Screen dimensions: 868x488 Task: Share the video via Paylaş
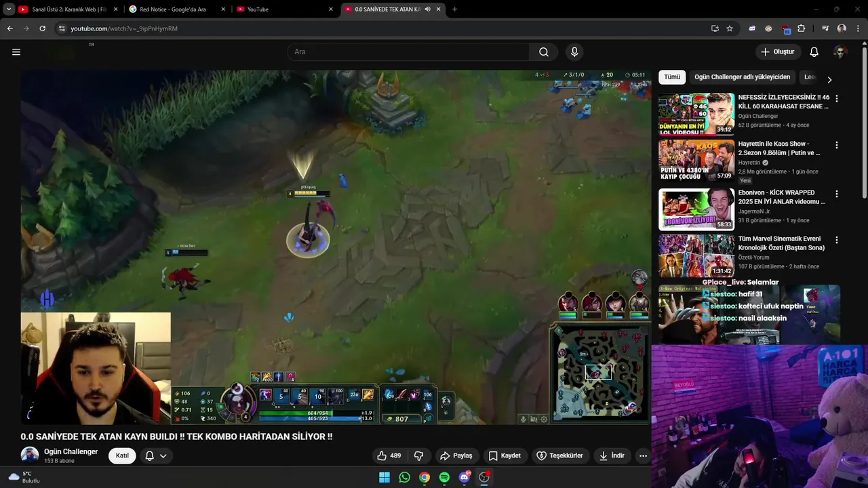click(456, 455)
